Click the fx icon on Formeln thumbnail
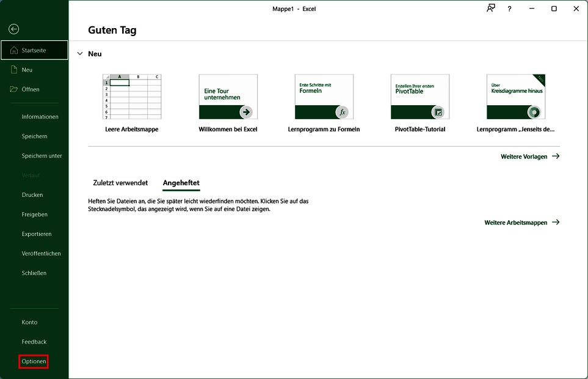 (x=343, y=112)
